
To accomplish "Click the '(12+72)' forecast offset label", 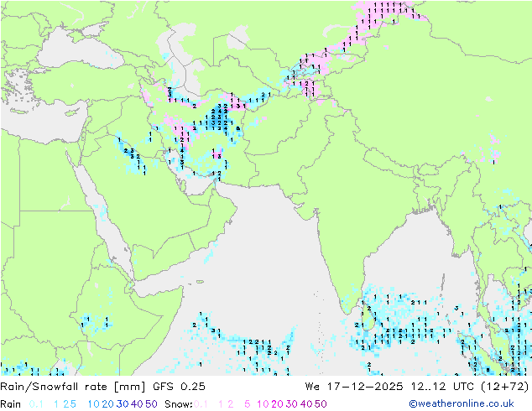I will point(505,387).
